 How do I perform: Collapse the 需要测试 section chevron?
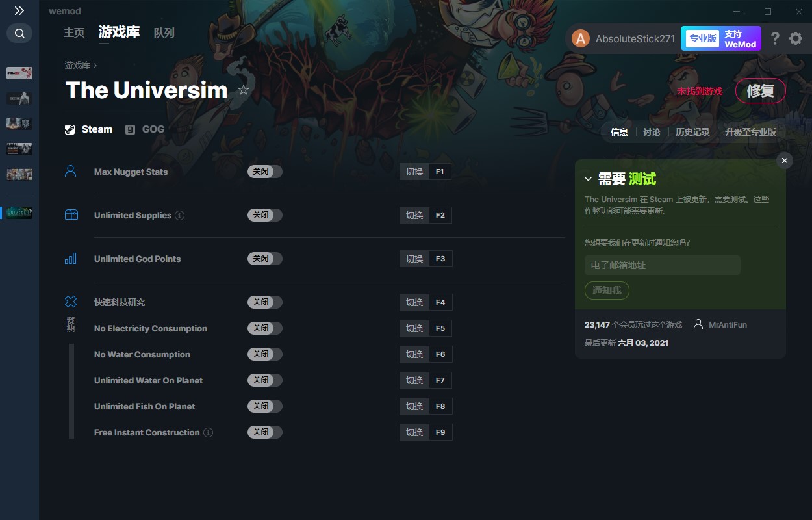588,179
